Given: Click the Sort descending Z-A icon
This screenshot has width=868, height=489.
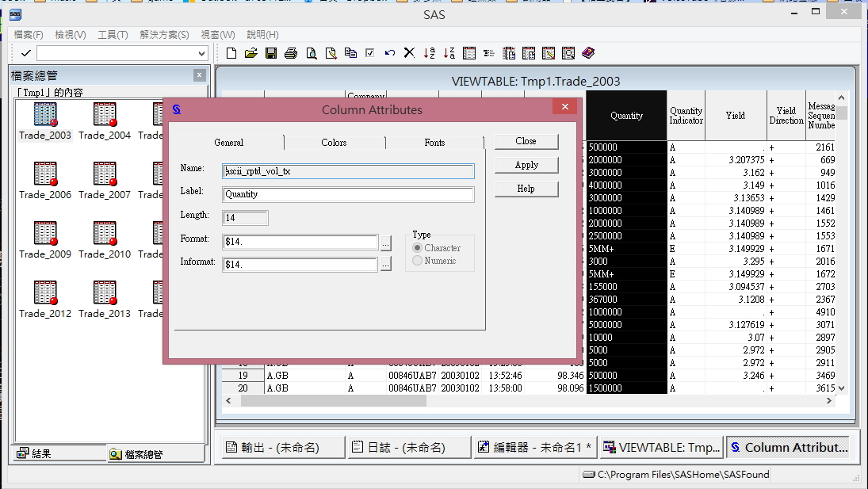Looking at the screenshot, I should pos(449,53).
